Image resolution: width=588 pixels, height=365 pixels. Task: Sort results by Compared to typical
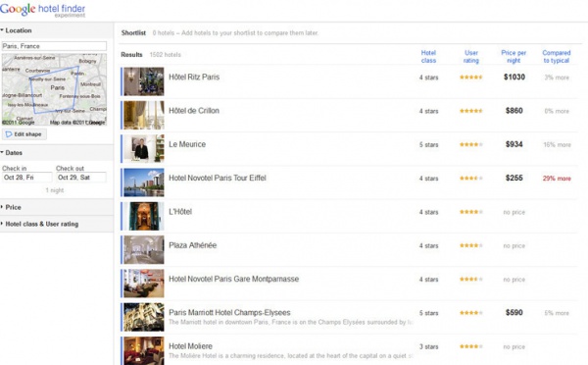point(557,56)
